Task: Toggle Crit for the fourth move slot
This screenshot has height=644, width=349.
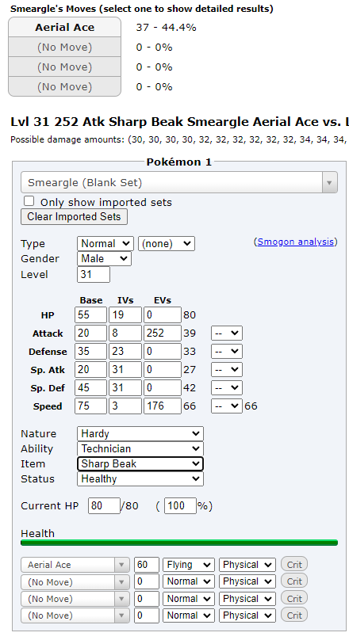Action: click(x=294, y=615)
